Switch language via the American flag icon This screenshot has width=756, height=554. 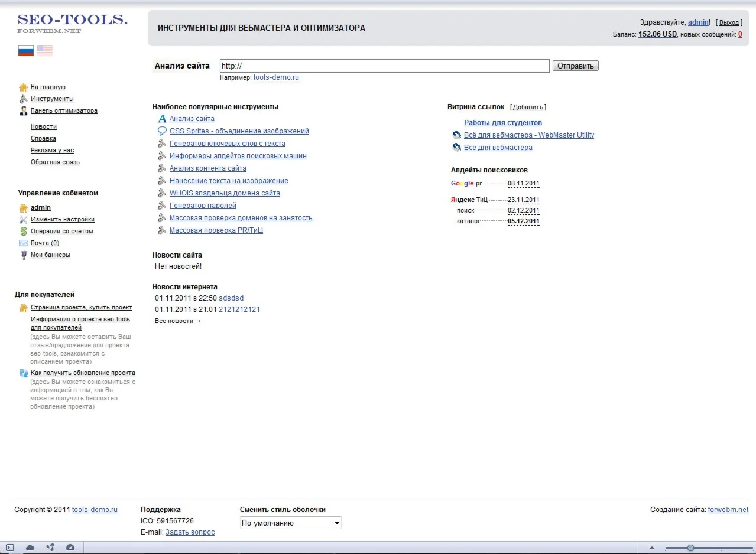45,51
